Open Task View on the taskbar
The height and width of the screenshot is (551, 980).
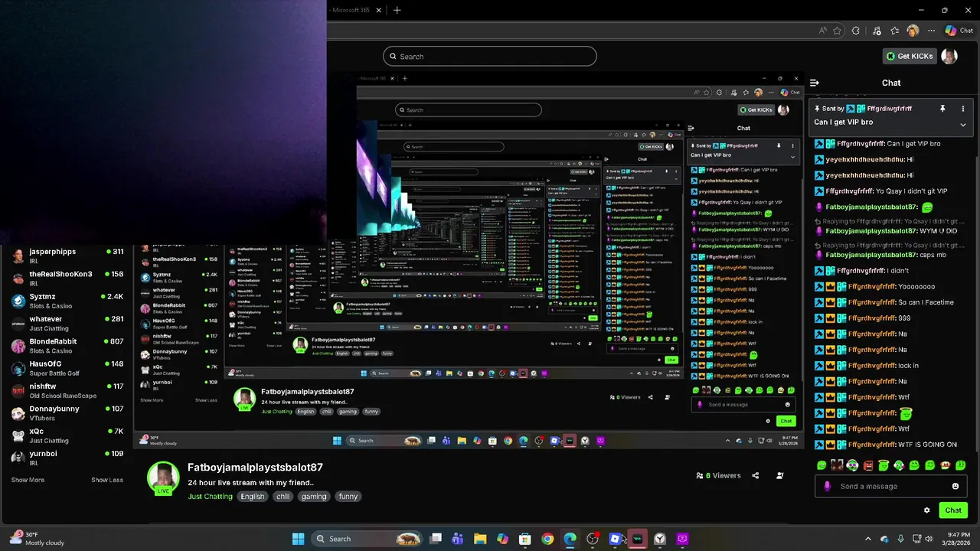coord(436,539)
